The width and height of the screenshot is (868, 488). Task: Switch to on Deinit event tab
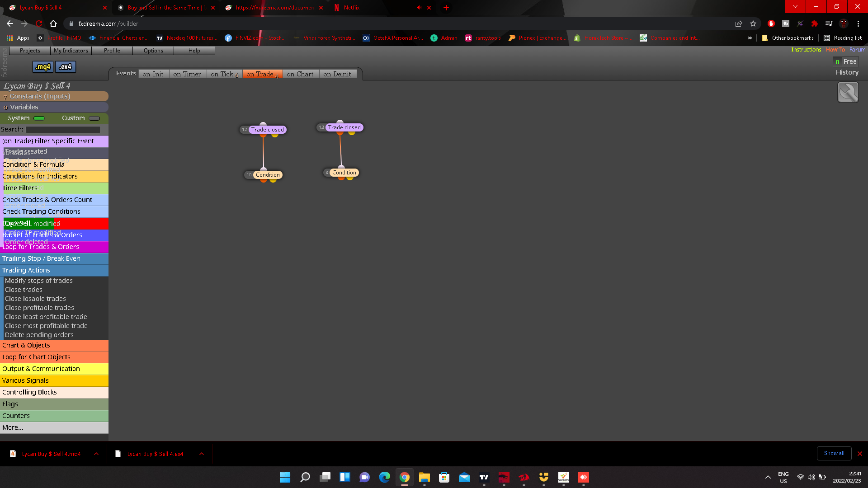[x=338, y=74]
